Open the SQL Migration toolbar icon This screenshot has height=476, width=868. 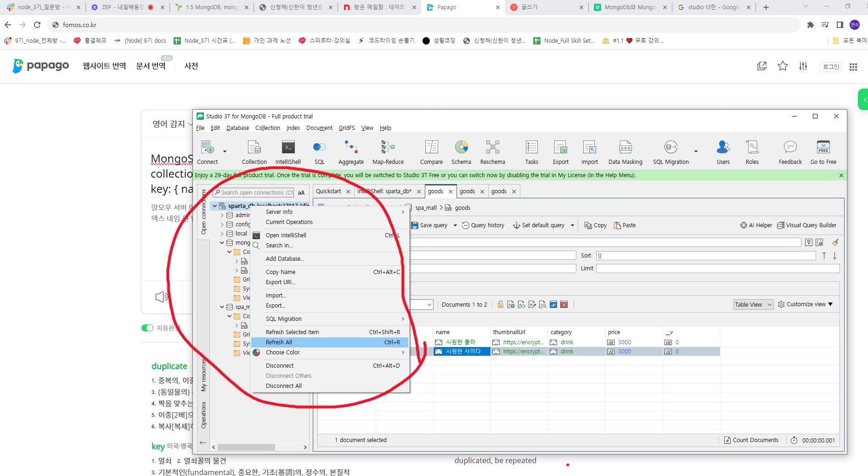[x=671, y=152]
